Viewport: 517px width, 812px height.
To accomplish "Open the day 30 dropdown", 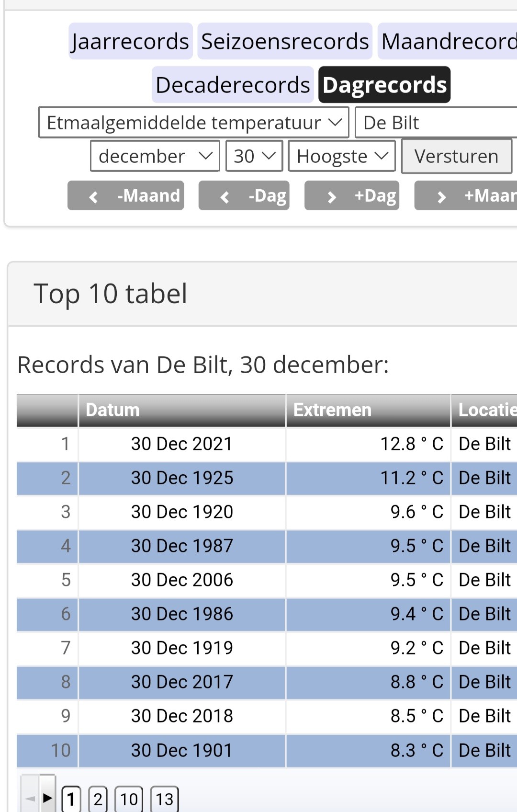I will pos(254,156).
